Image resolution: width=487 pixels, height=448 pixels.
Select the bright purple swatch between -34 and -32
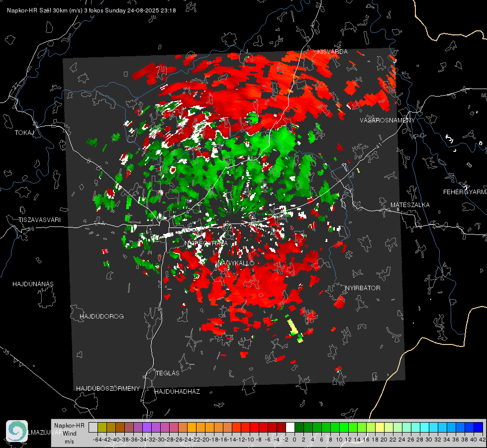(x=147, y=428)
